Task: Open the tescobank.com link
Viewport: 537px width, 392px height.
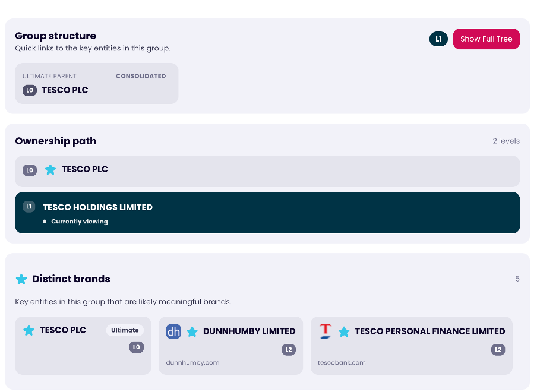Action: (342, 363)
